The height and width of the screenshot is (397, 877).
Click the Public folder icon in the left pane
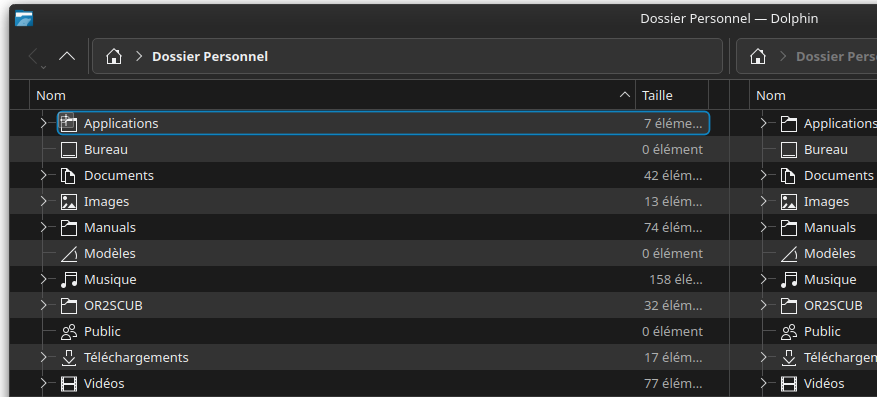69,332
